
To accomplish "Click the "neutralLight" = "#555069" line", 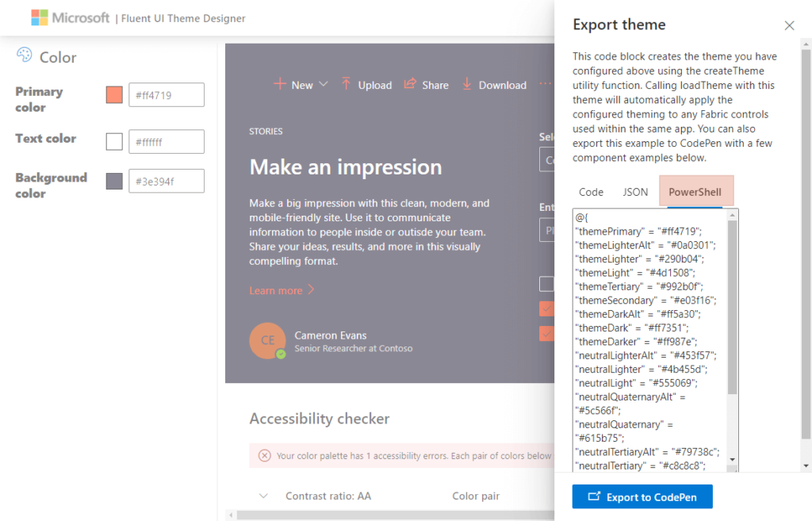I will [637, 383].
